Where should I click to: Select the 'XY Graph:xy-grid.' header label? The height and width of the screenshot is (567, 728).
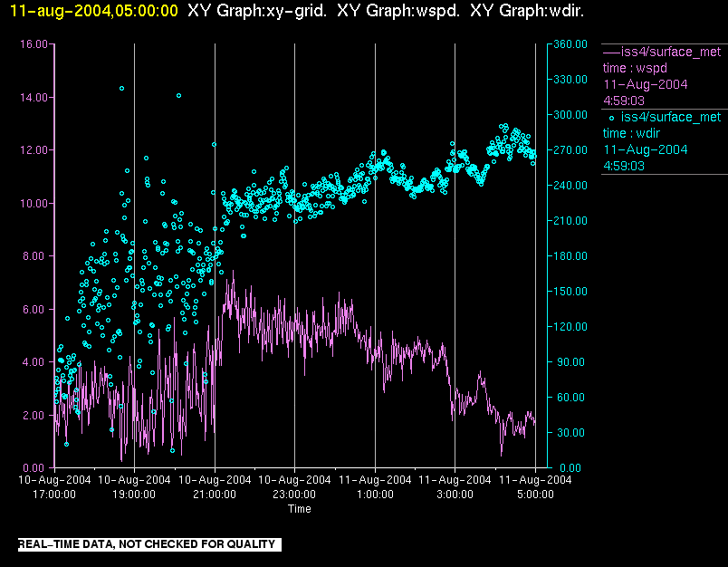click(257, 11)
